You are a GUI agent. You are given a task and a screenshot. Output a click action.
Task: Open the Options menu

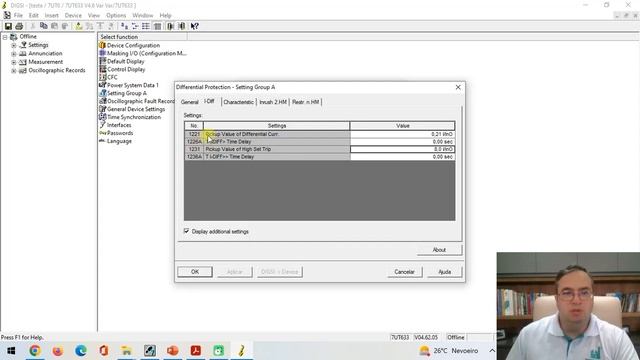(x=116, y=15)
